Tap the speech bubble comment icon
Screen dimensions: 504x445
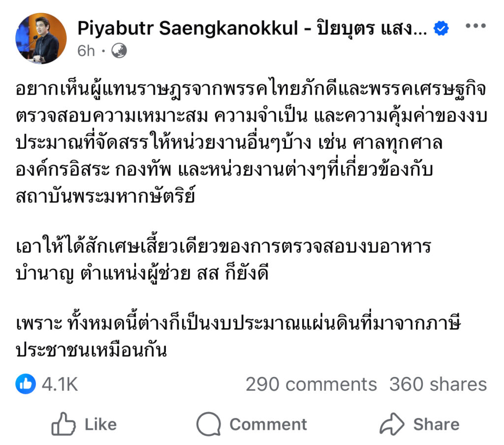(x=209, y=424)
